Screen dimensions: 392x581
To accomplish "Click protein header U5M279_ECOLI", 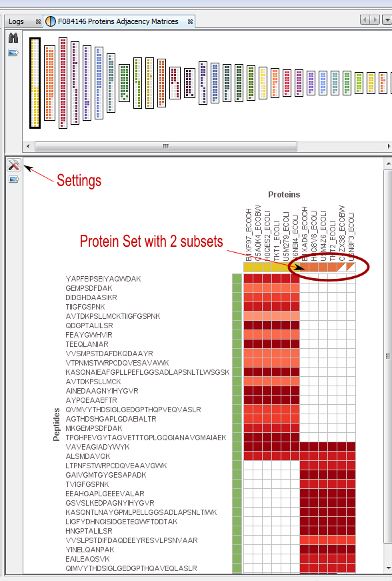I will pyautogui.click(x=286, y=236).
